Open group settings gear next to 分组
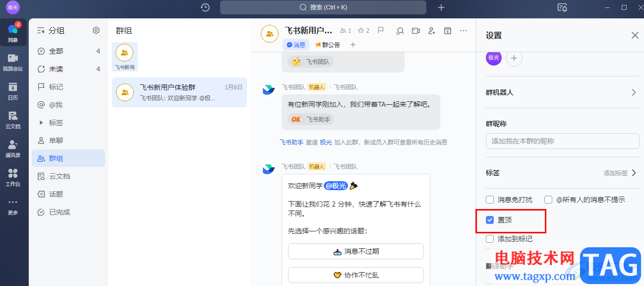The image size is (644, 286). [x=96, y=30]
